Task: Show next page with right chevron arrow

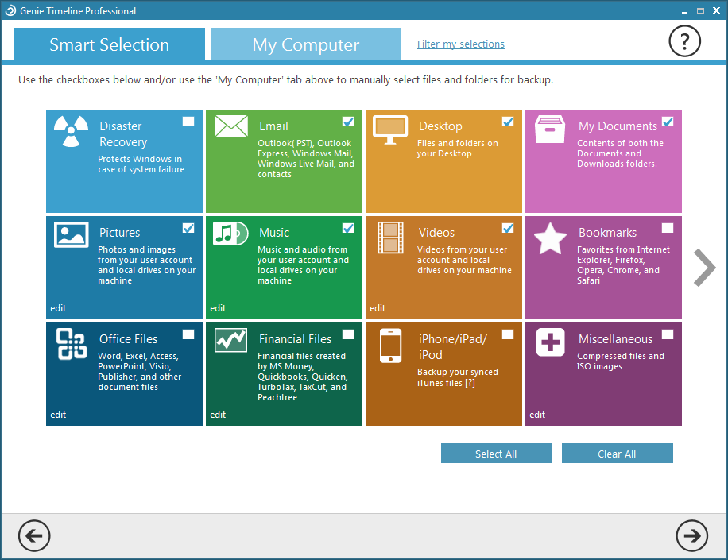Action: coord(704,268)
